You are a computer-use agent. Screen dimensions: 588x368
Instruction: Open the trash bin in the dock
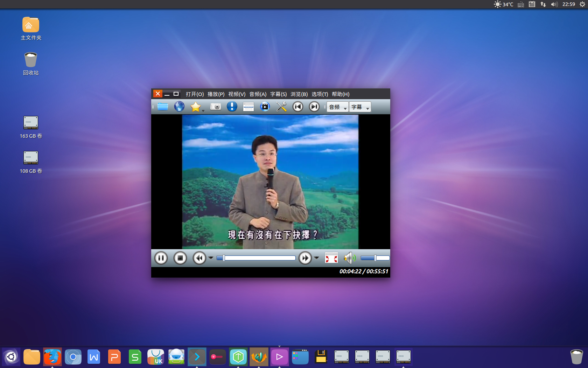[576, 357]
